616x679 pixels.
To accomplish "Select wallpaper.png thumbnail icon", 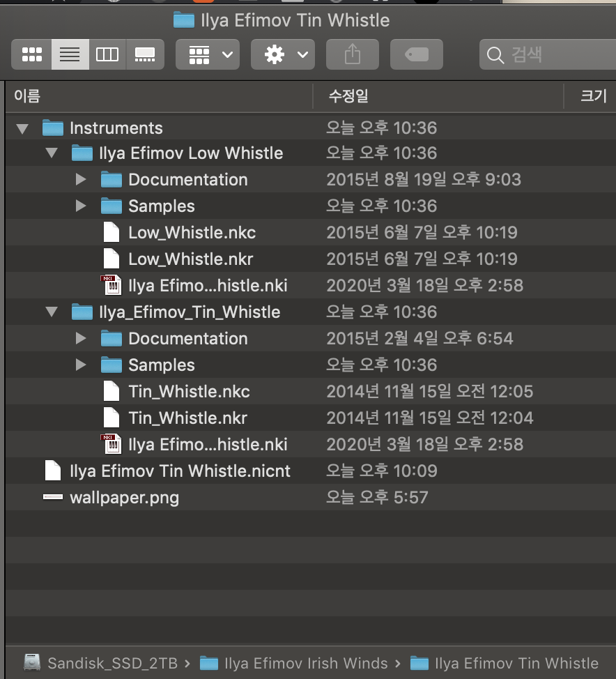I will point(53,497).
